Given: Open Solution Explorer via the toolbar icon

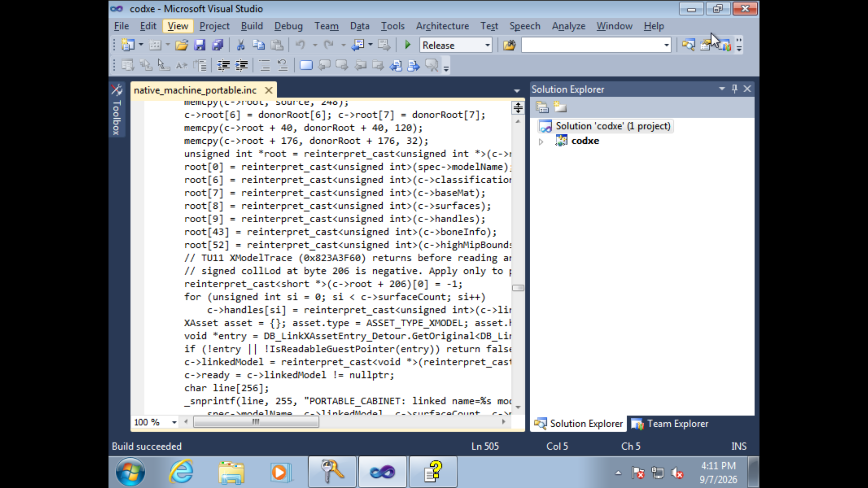Looking at the screenshot, I should pyautogui.click(x=688, y=45).
